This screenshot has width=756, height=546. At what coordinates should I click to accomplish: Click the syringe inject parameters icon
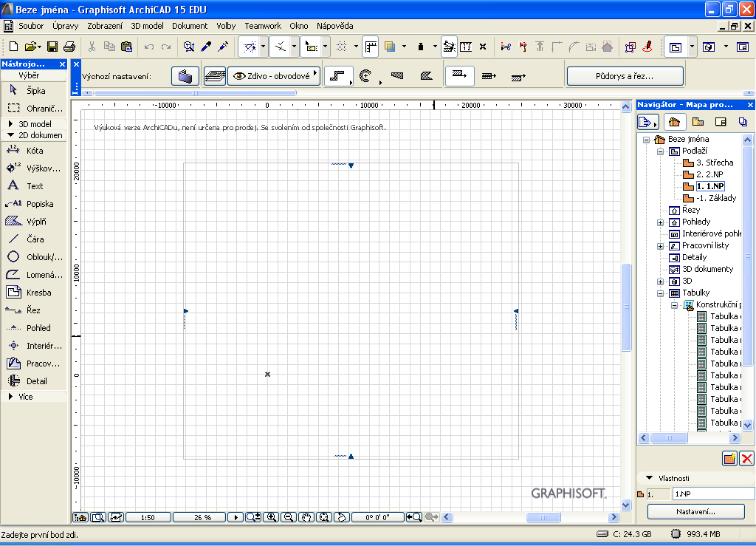click(223, 47)
